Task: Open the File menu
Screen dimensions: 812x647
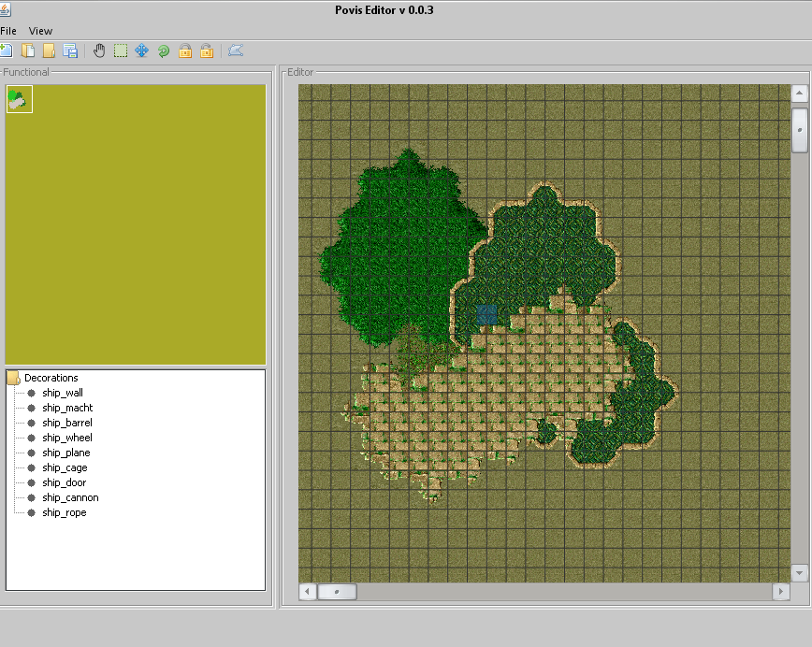Action: [8, 31]
